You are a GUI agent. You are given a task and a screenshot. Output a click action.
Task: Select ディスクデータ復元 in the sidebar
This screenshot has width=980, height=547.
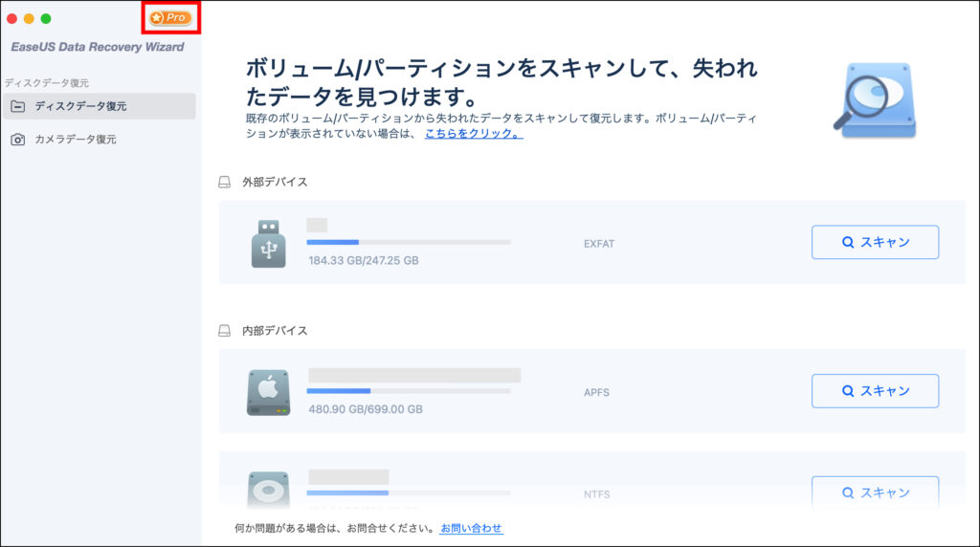pyautogui.click(x=100, y=106)
